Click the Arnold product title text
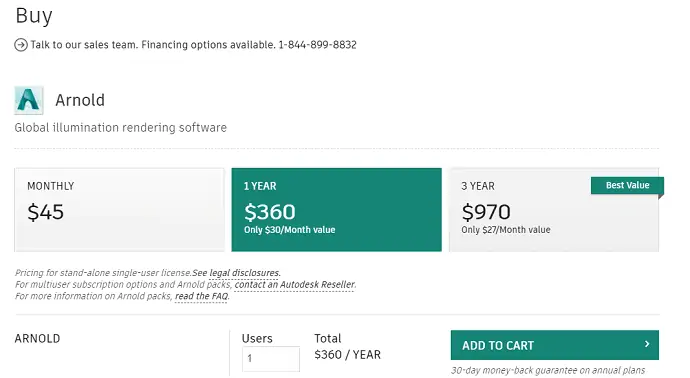Viewport: 690px width, 378px height. tap(80, 100)
